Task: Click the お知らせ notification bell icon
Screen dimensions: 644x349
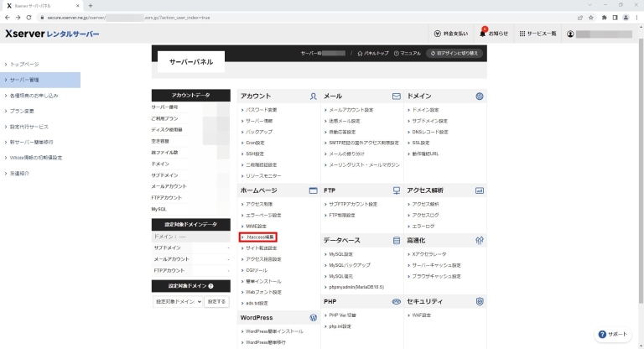Action: coord(484,34)
